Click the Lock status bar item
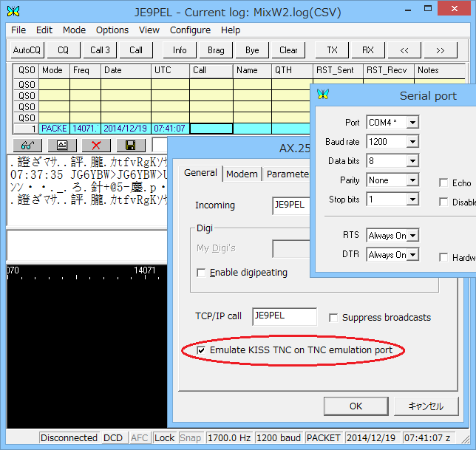The height and width of the screenshot is (450, 476). point(165,438)
